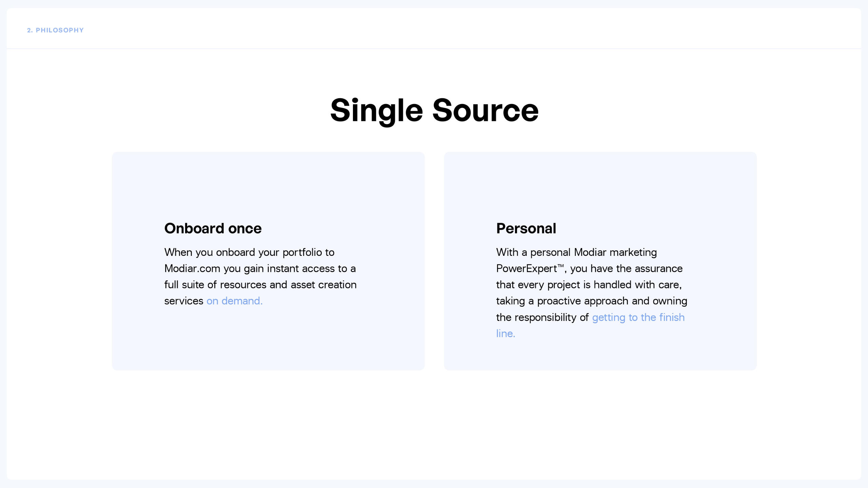
Task: Select the "Personal" card heading
Action: tap(526, 228)
